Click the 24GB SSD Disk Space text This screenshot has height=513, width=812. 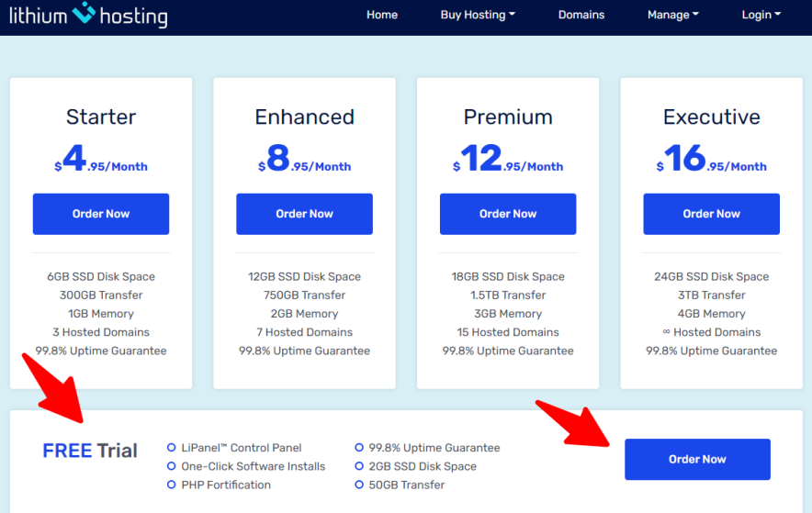click(x=712, y=276)
